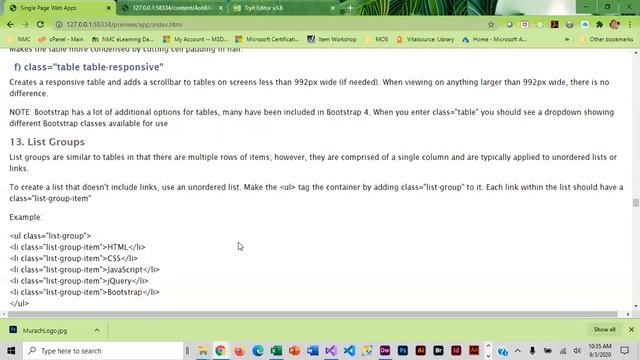The width and height of the screenshot is (640, 360).
Task: Open Dreamweaver from the taskbar
Action: [x=385, y=351]
